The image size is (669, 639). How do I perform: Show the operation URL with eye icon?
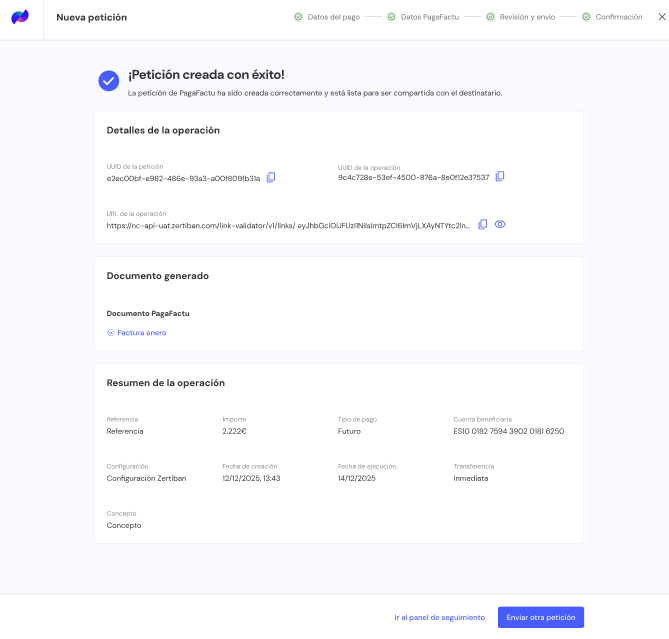click(x=500, y=225)
